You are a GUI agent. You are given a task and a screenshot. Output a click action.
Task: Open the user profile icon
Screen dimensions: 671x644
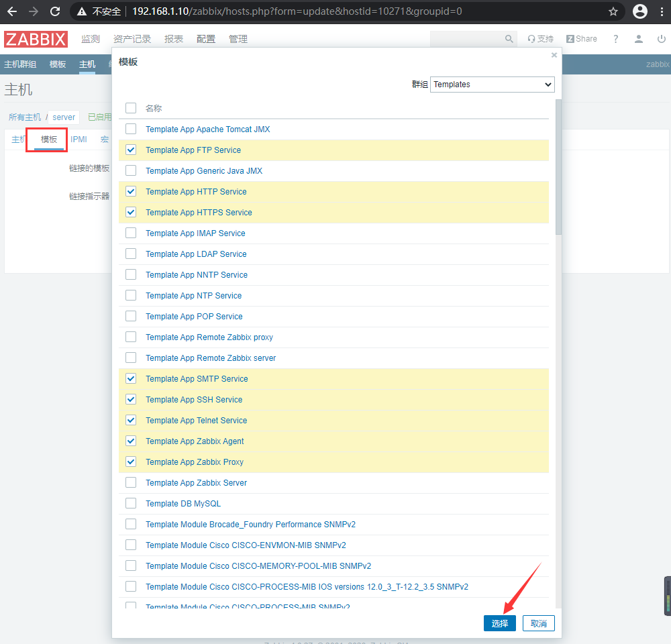point(639,39)
